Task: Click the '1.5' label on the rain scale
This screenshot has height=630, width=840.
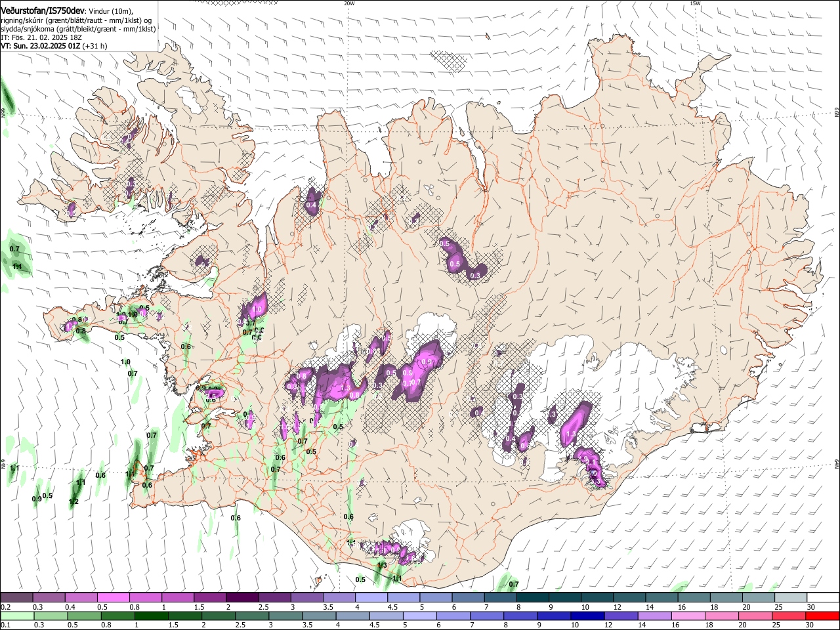Action: [x=173, y=625]
